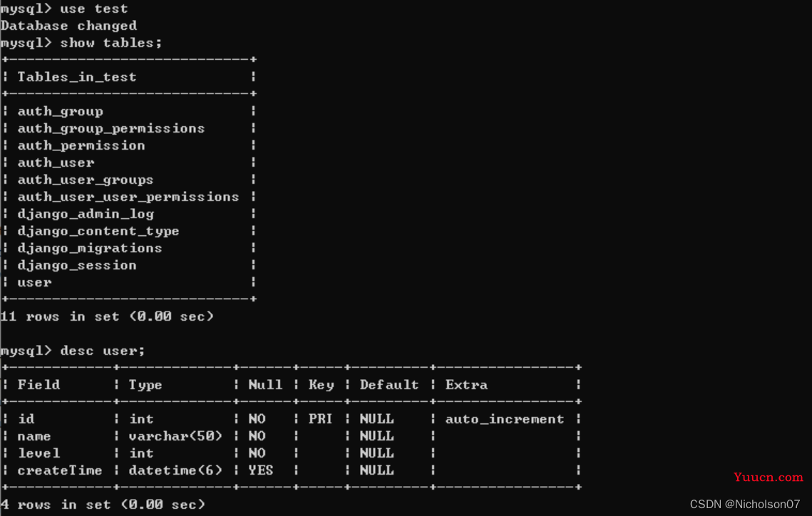Click the createTime field name
The width and height of the screenshot is (812, 516).
click(x=60, y=470)
